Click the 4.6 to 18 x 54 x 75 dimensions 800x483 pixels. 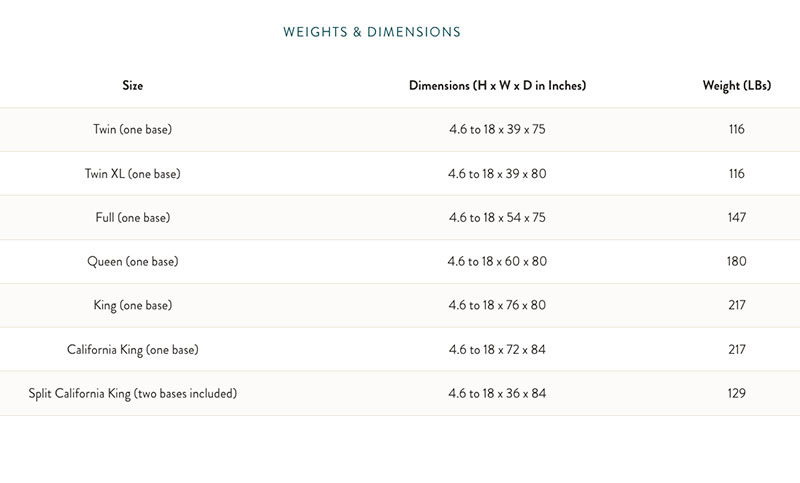[497, 218]
